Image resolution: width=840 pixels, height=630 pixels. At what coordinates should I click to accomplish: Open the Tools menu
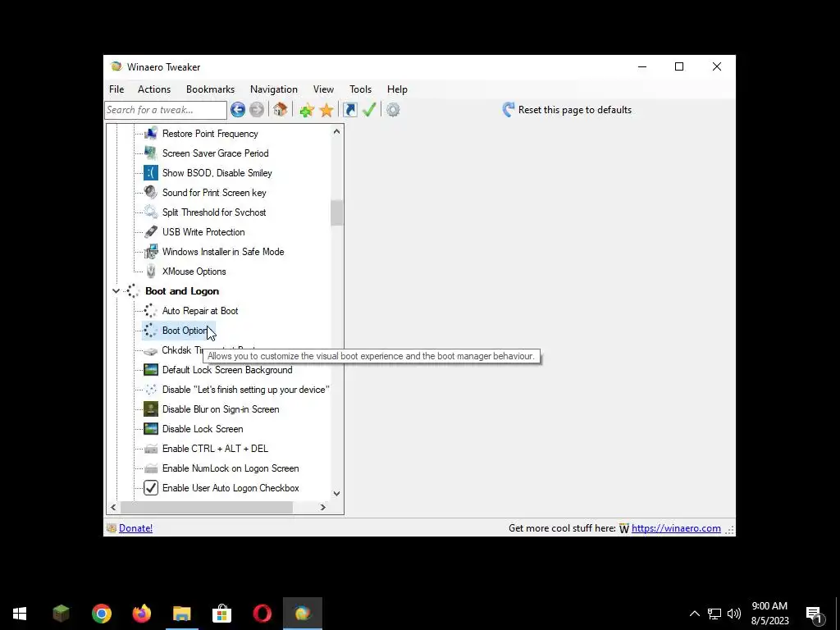pyautogui.click(x=361, y=89)
